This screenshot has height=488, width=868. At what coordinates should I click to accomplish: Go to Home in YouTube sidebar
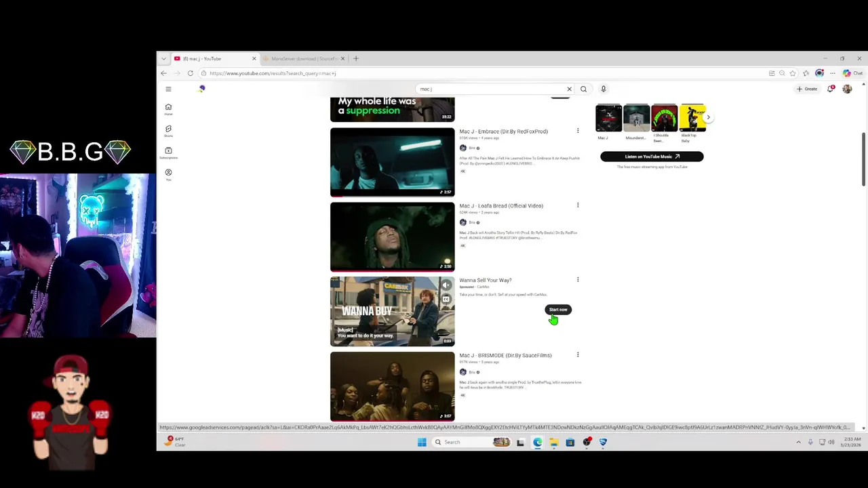(x=168, y=109)
